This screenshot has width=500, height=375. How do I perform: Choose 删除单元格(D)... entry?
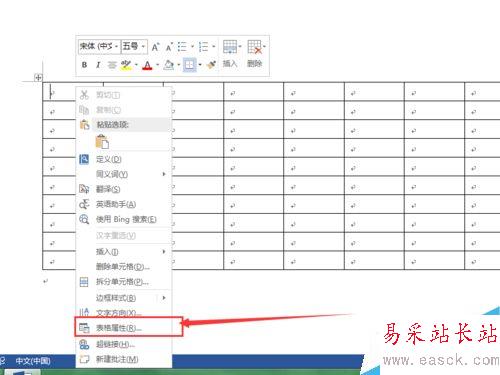click(124, 267)
